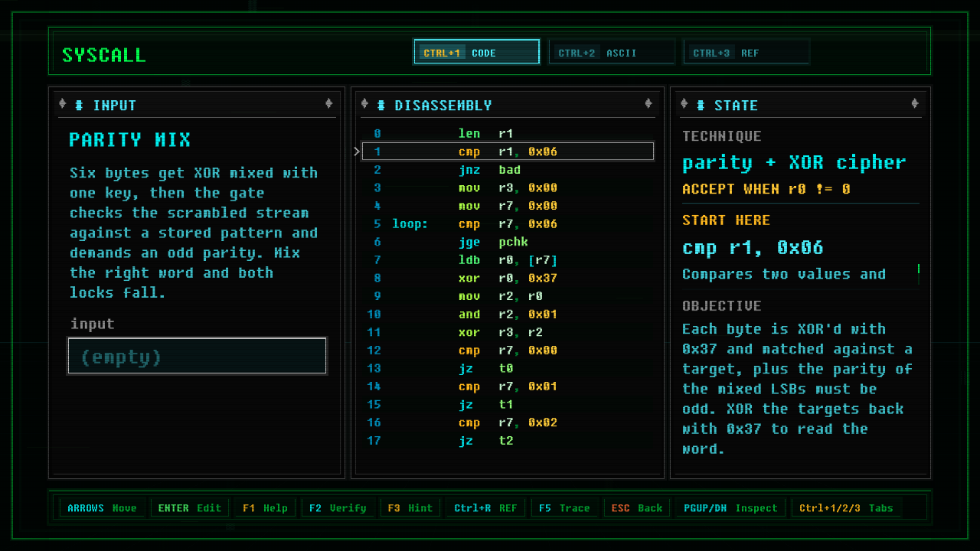
Task: Start F5 Trace
Action: (564, 508)
